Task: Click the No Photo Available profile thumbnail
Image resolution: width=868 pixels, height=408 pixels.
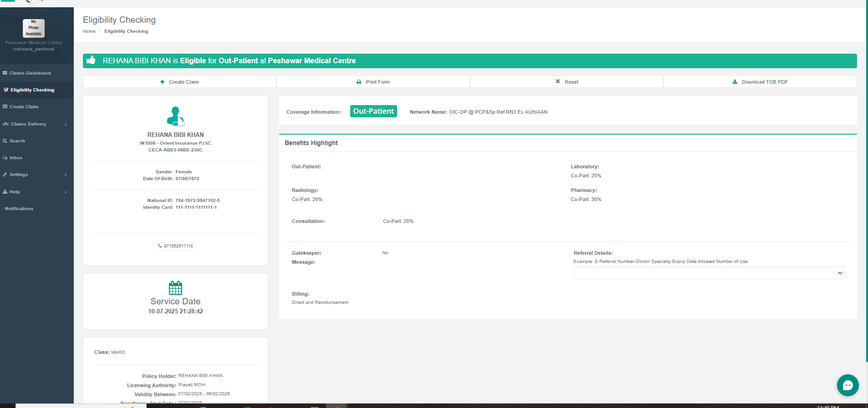Action: [34, 28]
